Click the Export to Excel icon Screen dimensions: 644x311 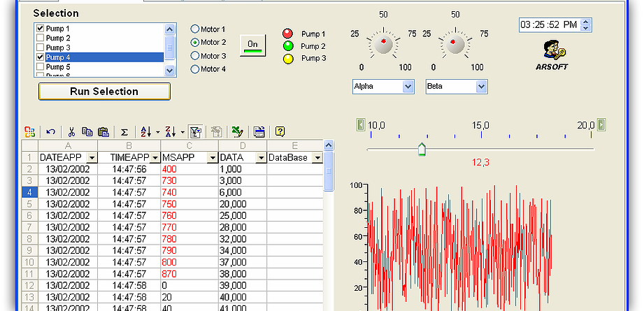[238, 131]
